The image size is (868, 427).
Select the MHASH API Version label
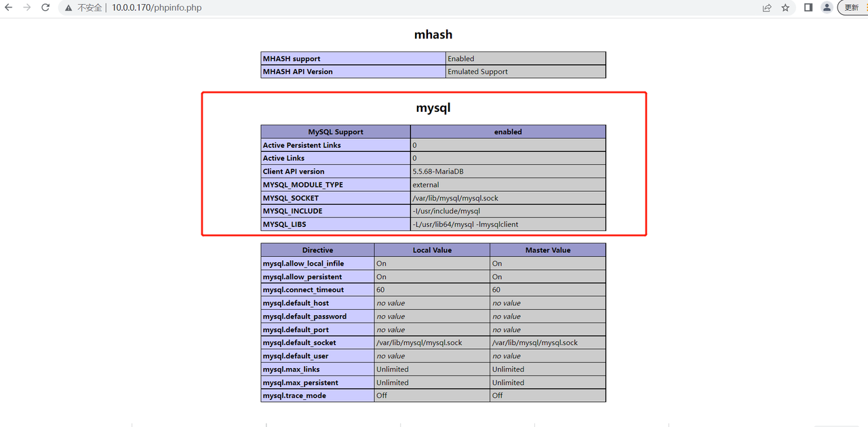(298, 72)
